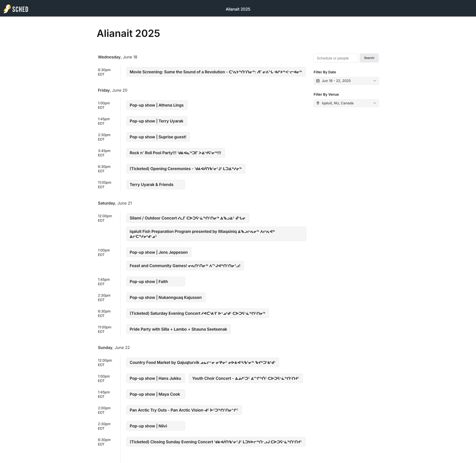Click the Search button
Screen dimensions: 476x463
(369, 58)
